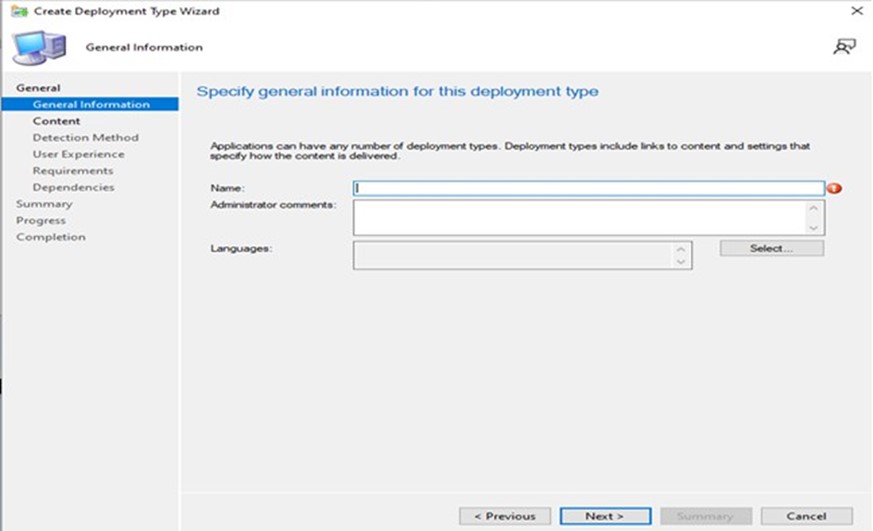Close the Create Deployment Type Wizard window
The image size is (873, 531).
[x=856, y=11]
